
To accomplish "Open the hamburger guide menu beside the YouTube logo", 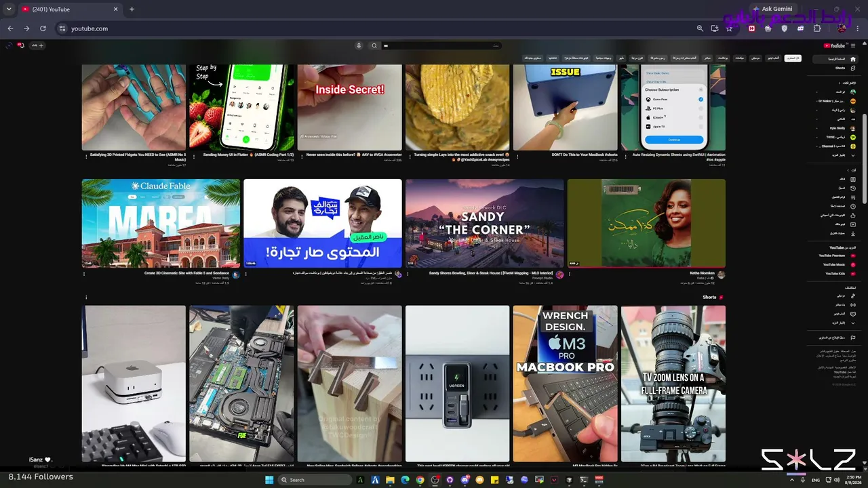I will point(853,45).
